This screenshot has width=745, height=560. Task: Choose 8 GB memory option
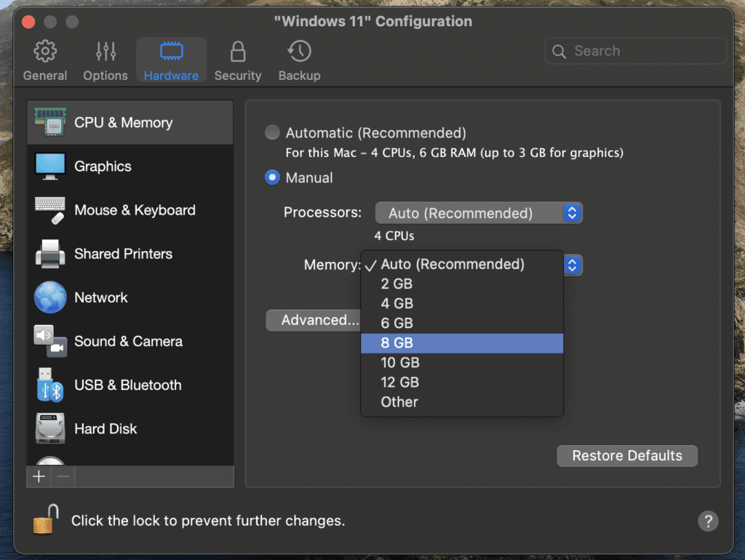pyautogui.click(x=462, y=343)
